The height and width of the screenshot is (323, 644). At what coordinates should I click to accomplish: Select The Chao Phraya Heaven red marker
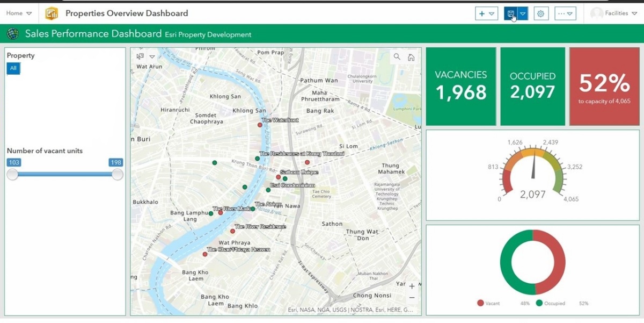click(x=205, y=254)
